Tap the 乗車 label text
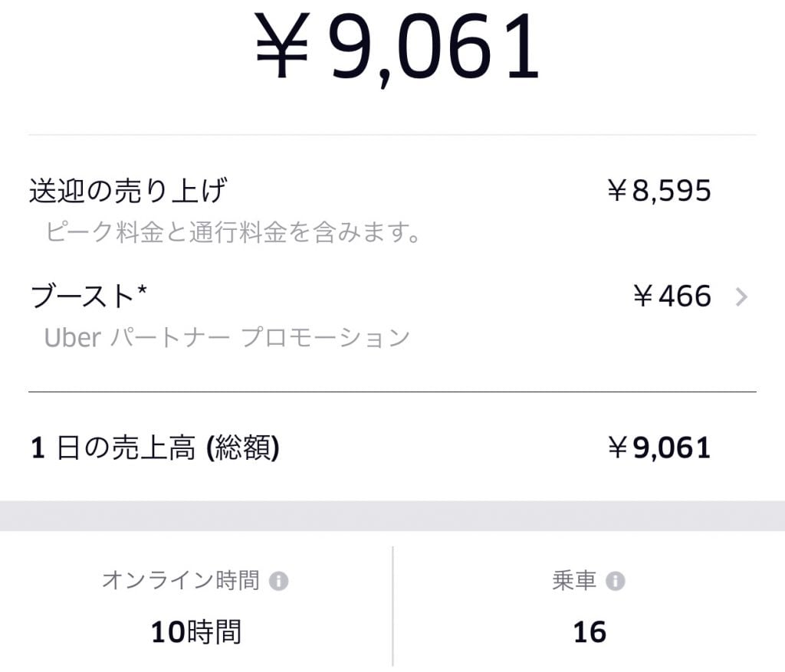This screenshot has height=672, width=785. 574,581
